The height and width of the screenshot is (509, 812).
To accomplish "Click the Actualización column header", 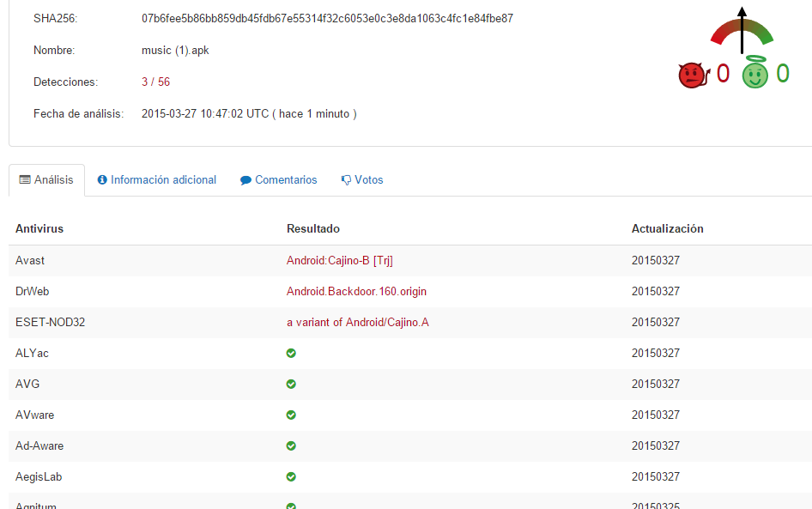I will (667, 228).
